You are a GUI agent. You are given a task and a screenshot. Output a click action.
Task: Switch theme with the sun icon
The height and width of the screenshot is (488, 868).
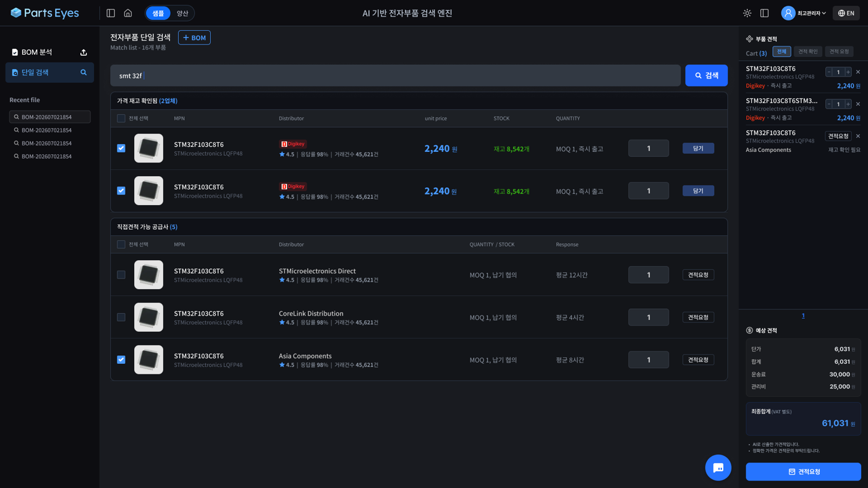(747, 13)
